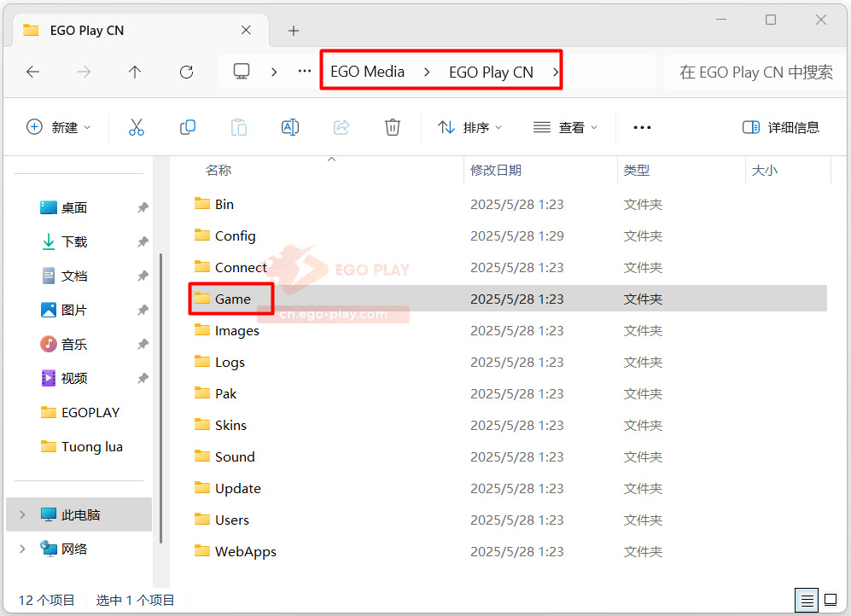Open the Tuong lua folder in sidebar
Screen dimensions: 851x616
coord(81,447)
